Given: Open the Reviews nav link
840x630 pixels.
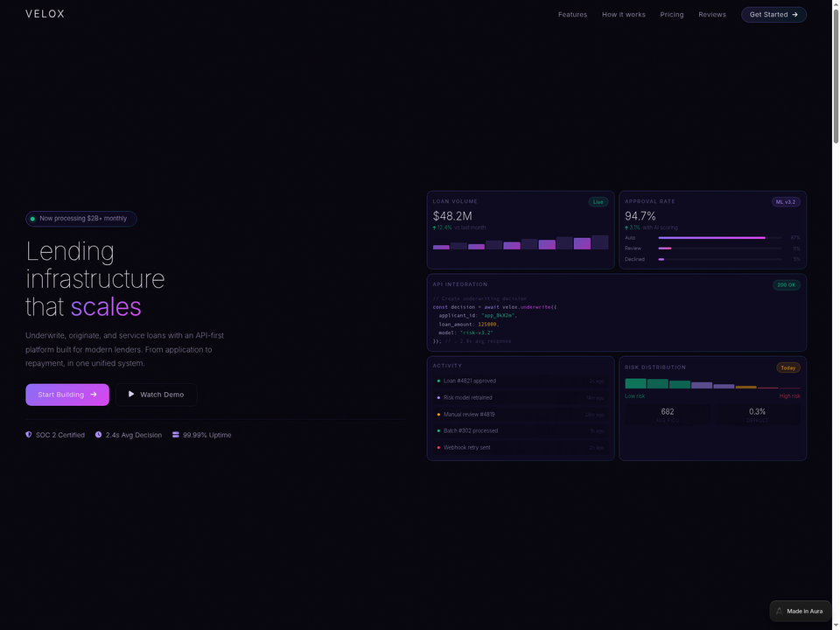Looking at the screenshot, I should [x=712, y=15].
